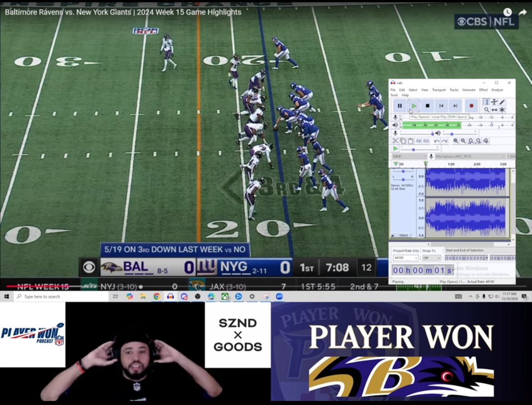The height and width of the screenshot is (405, 532).
Task: Click the green Play button in Audacity
Action: coord(414,106)
